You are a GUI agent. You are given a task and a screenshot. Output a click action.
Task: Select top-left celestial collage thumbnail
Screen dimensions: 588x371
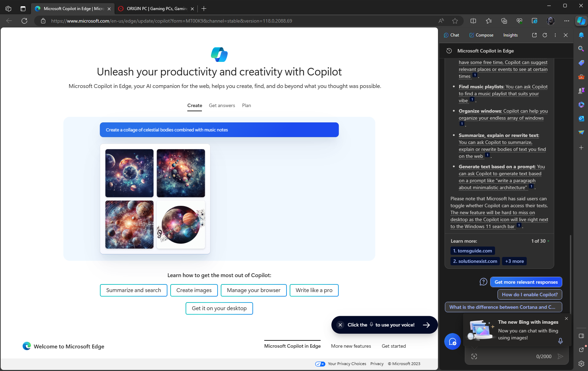click(130, 173)
